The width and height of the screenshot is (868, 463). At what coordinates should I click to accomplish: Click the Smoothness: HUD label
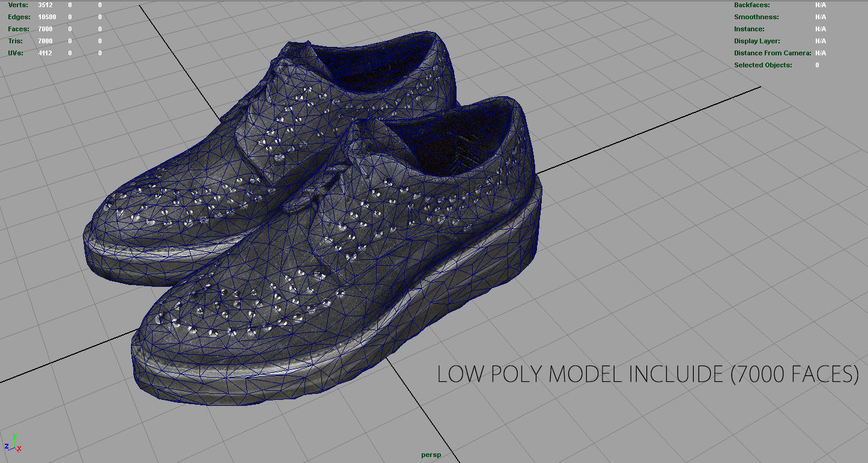point(756,17)
